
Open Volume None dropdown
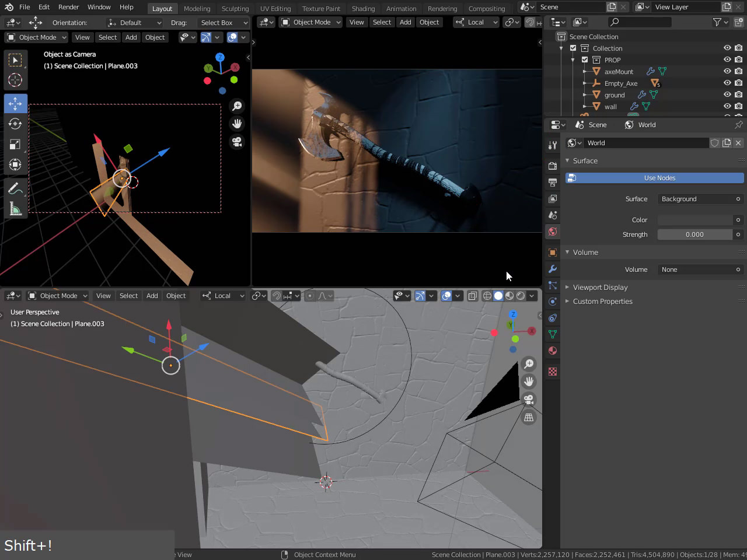click(x=700, y=269)
